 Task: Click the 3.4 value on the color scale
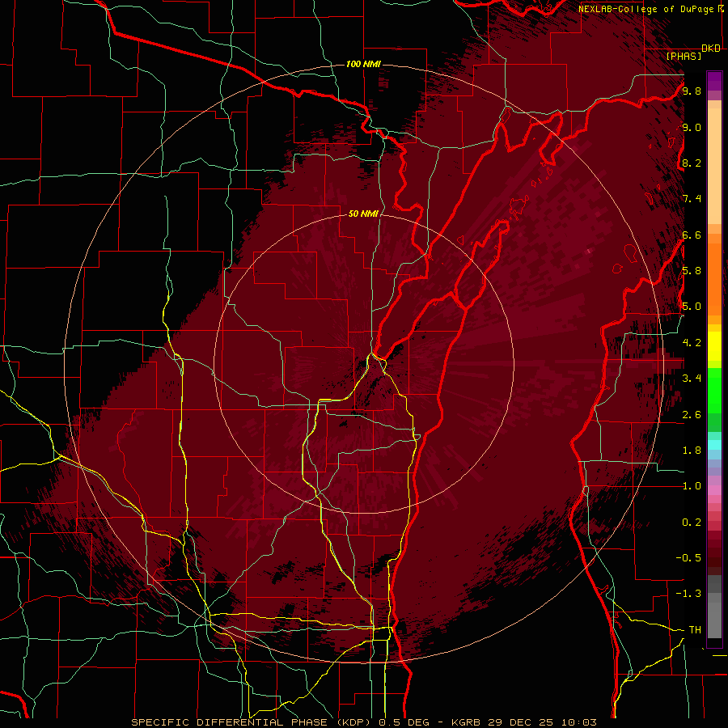click(x=692, y=379)
